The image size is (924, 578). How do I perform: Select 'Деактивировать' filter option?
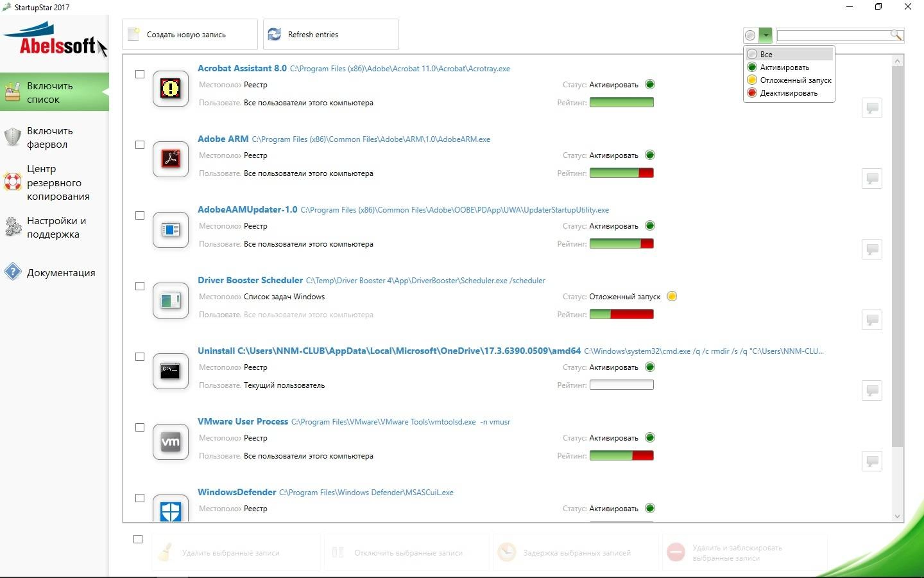pyautogui.click(x=789, y=92)
